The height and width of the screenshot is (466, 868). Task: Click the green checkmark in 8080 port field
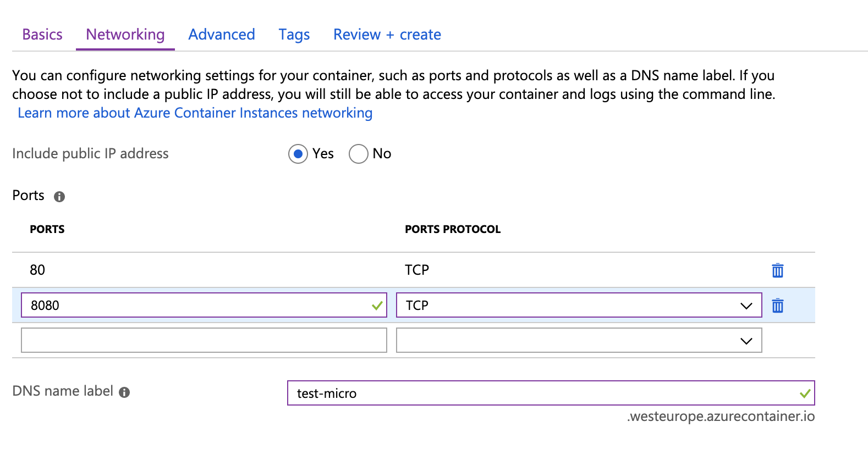[377, 306]
